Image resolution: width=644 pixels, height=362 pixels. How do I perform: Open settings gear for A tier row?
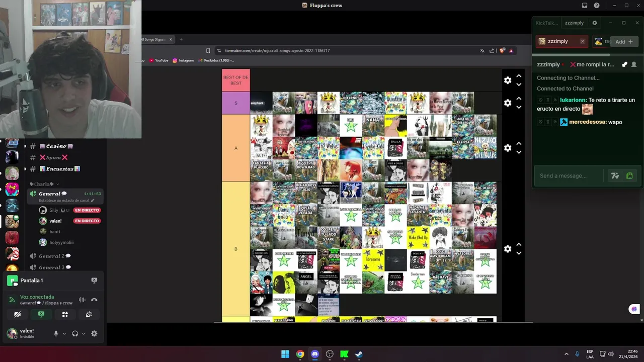pyautogui.click(x=508, y=148)
